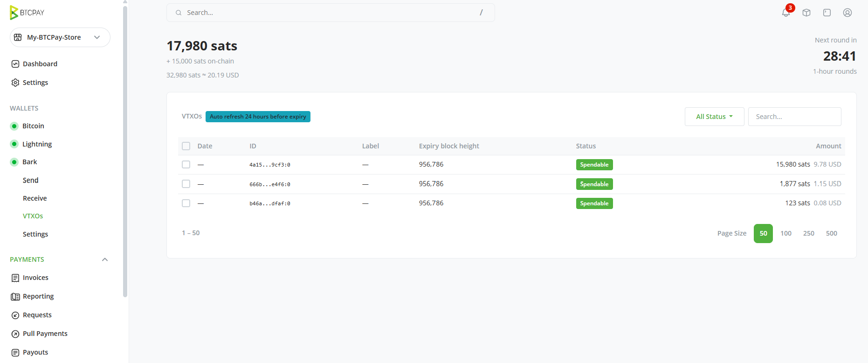This screenshot has height=363, width=868.
Task: Check the row for VTXO 4a15...9cf3:0
Action: [186, 164]
